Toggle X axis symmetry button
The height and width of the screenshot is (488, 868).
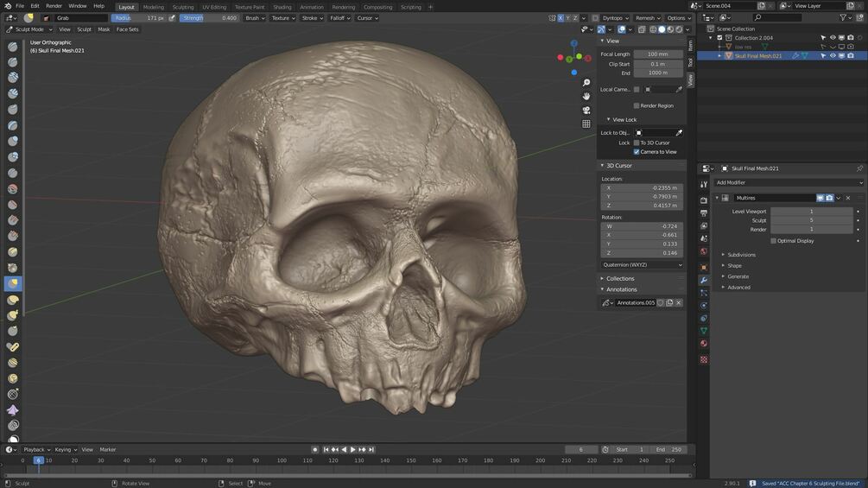click(561, 17)
